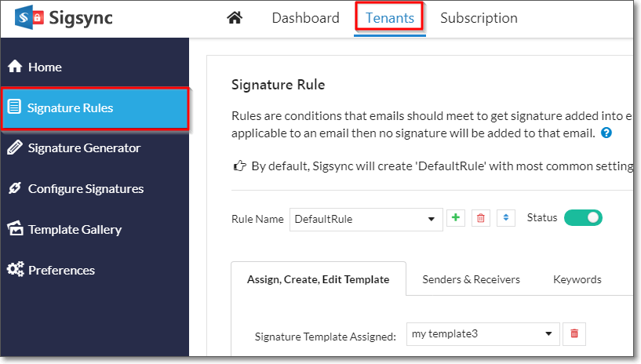Screen dimensions: 641x364
Task: Open the Rule Name DefaultRule dropdown
Action: tap(366, 220)
